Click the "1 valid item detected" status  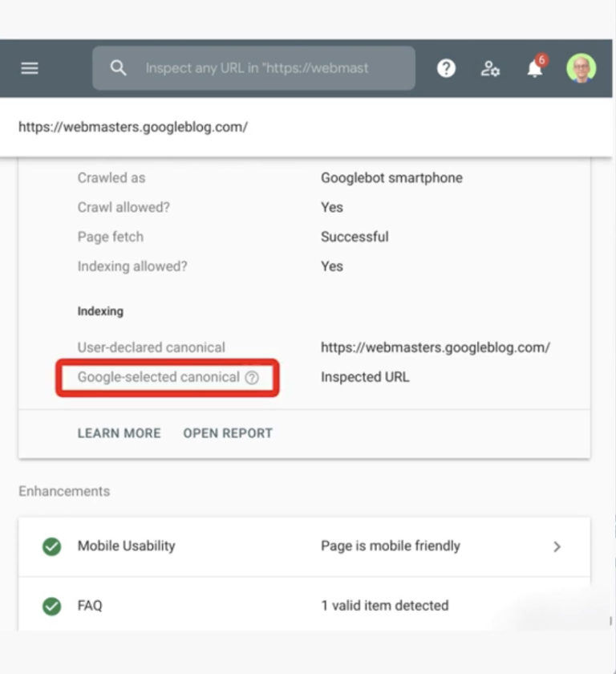pyautogui.click(x=384, y=606)
